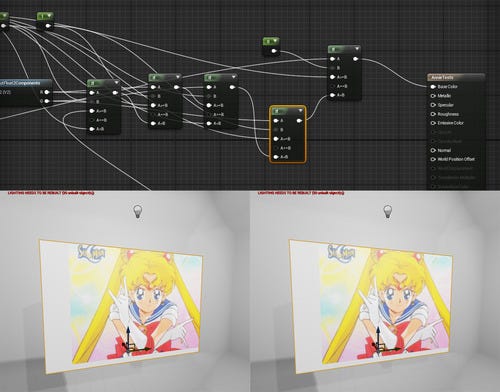Click the Metallic input pin
The height and width of the screenshot is (392, 500).
[x=433, y=96]
